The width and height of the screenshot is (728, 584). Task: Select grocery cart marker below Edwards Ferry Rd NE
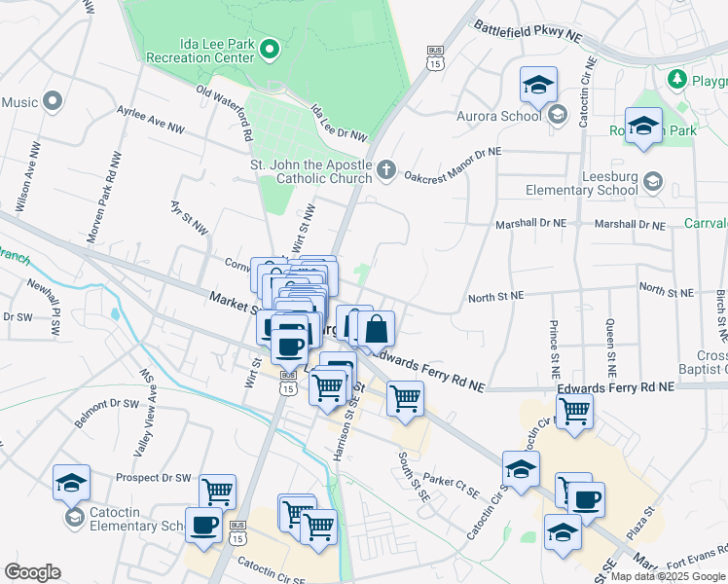click(x=575, y=413)
